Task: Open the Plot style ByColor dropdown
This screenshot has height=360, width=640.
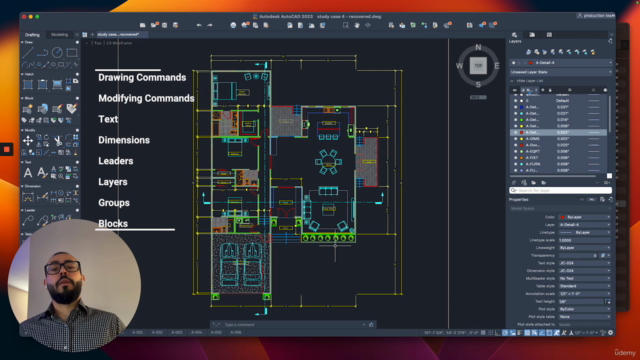Action: tap(585, 309)
